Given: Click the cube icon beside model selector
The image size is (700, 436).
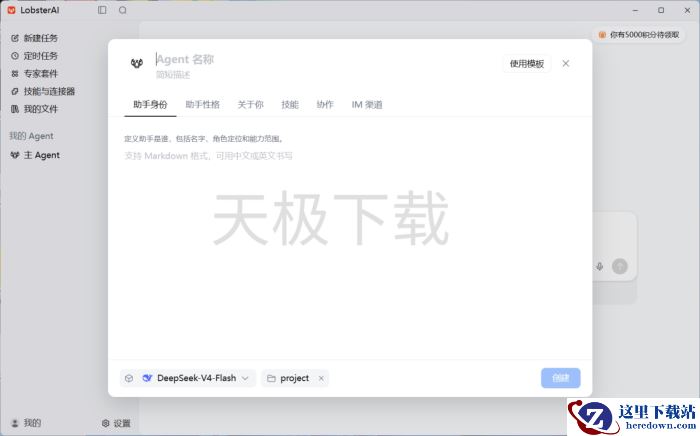Looking at the screenshot, I should point(129,378).
